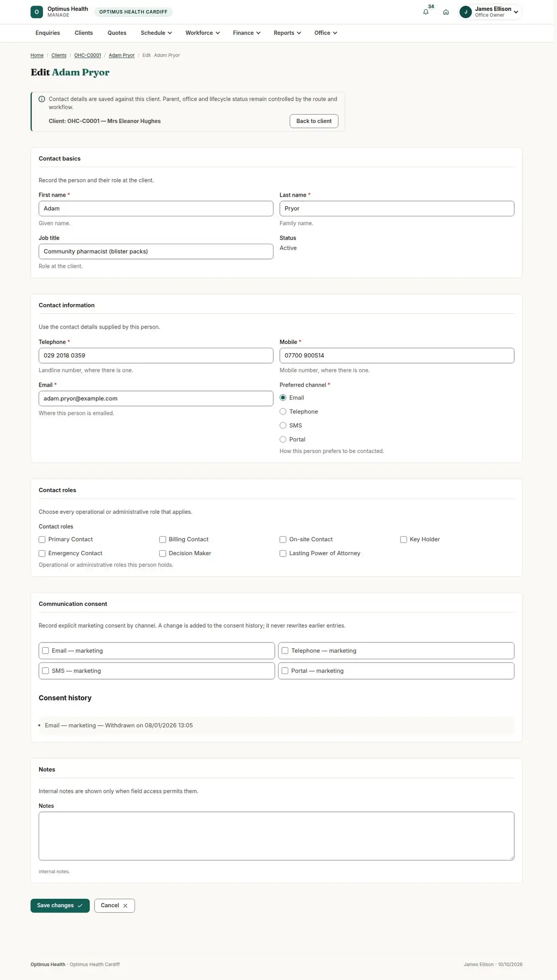Expand the Workforce menu
This screenshot has height=980, width=557.
click(x=202, y=33)
